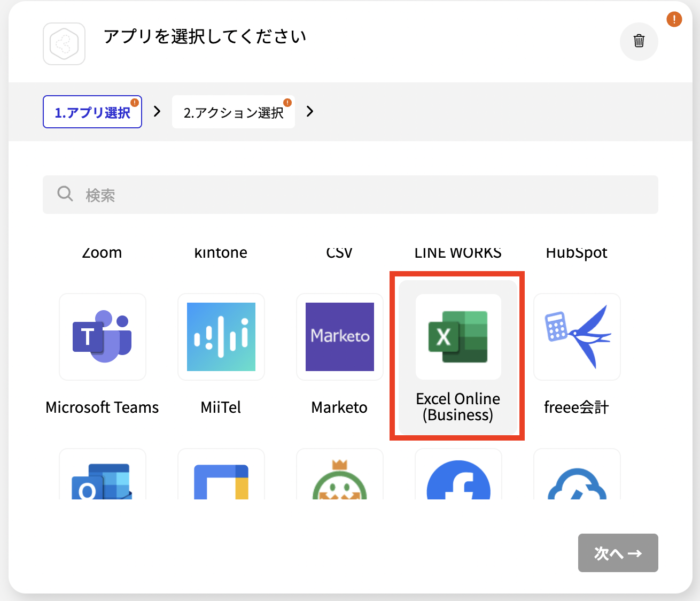Click the kintone app label
The width and height of the screenshot is (700, 601).
coord(221,253)
